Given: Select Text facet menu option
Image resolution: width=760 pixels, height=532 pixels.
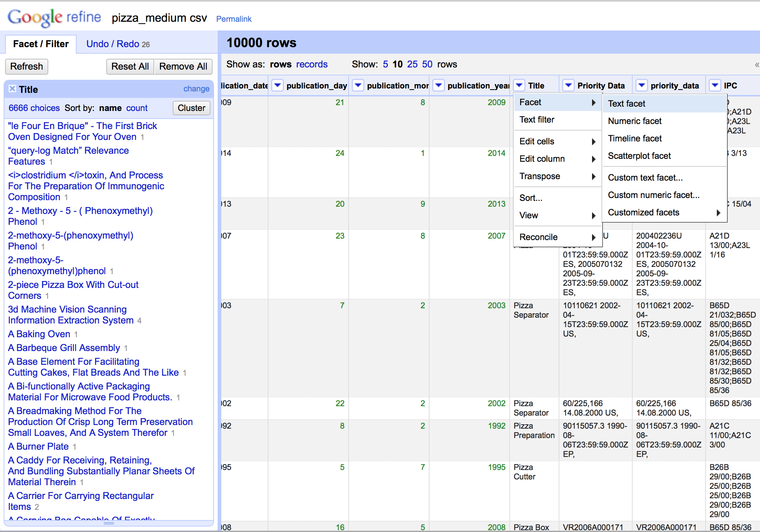Looking at the screenshot, I should pos(627,104).
